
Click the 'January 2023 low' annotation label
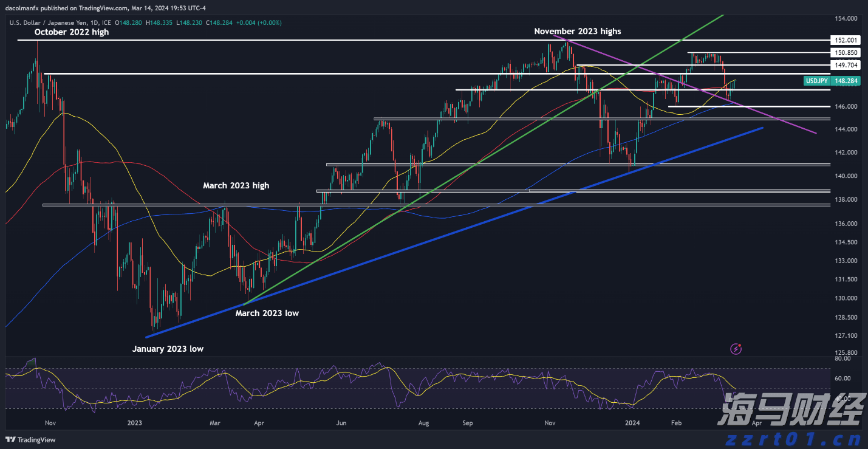(168, 349)
